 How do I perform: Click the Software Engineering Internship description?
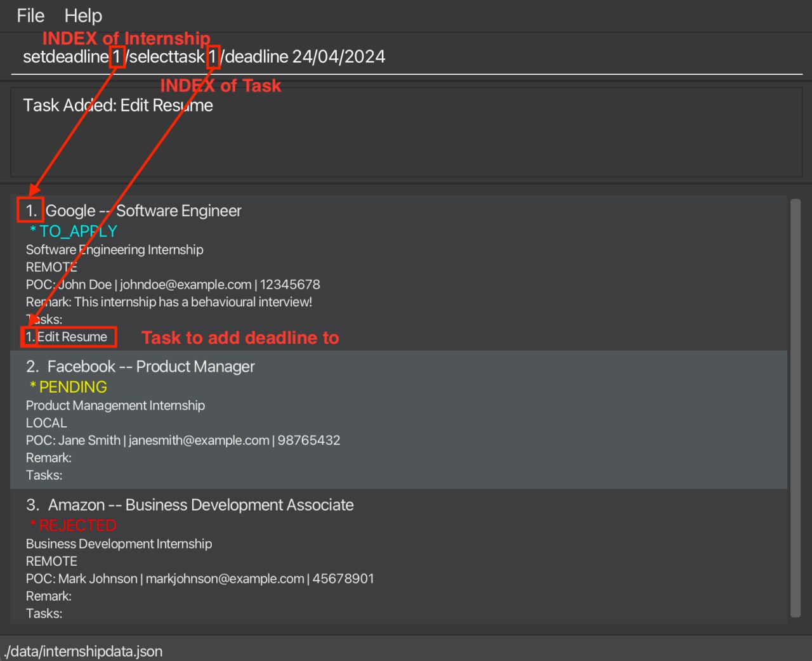click(114, 250)
